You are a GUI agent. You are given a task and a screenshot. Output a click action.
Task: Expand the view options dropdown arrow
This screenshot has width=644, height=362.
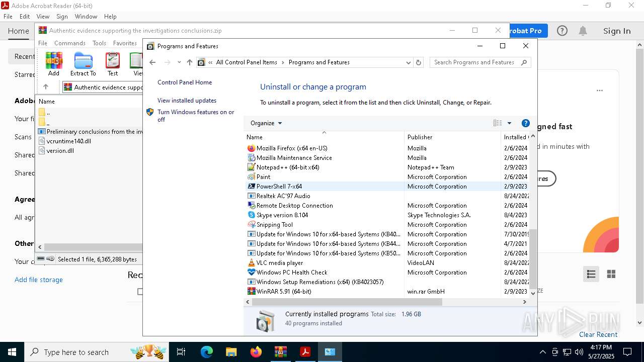pyautogui.click(x=509, y=123)
